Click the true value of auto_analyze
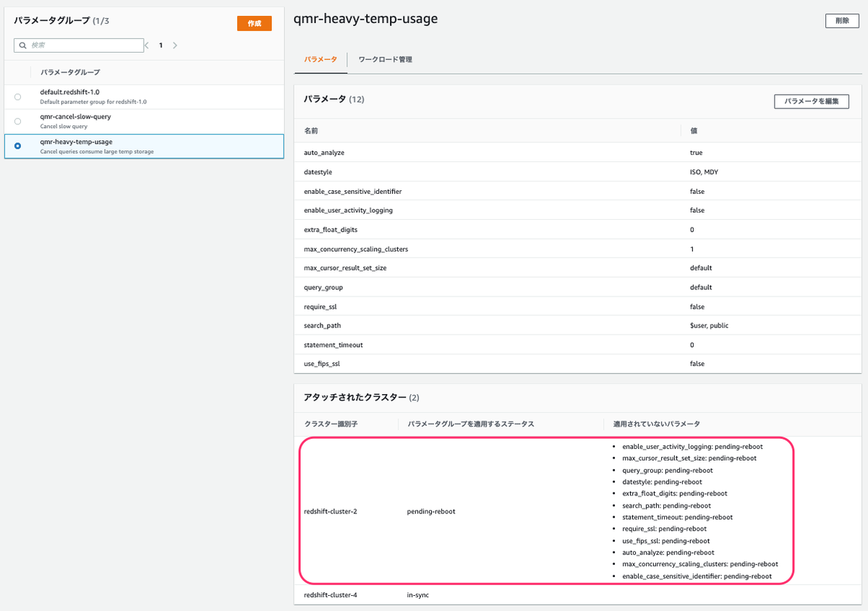Screen dimensions: 868x611 [x=696, y=153]
